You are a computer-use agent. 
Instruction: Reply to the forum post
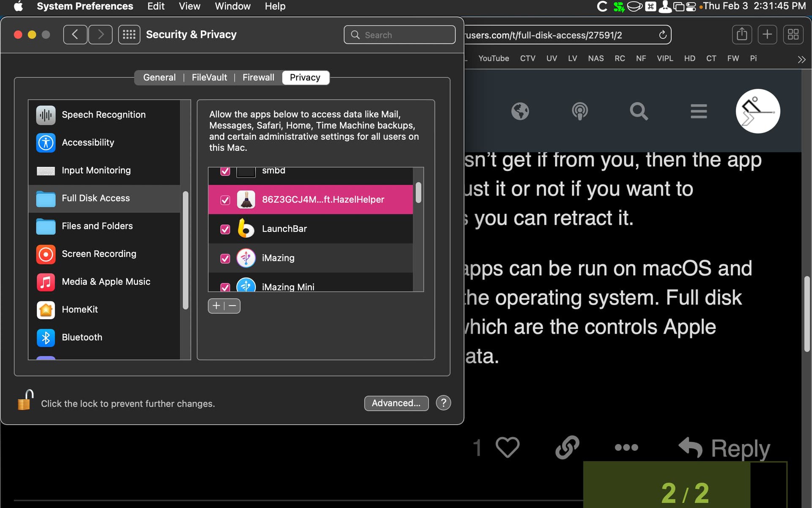[724, 448]
